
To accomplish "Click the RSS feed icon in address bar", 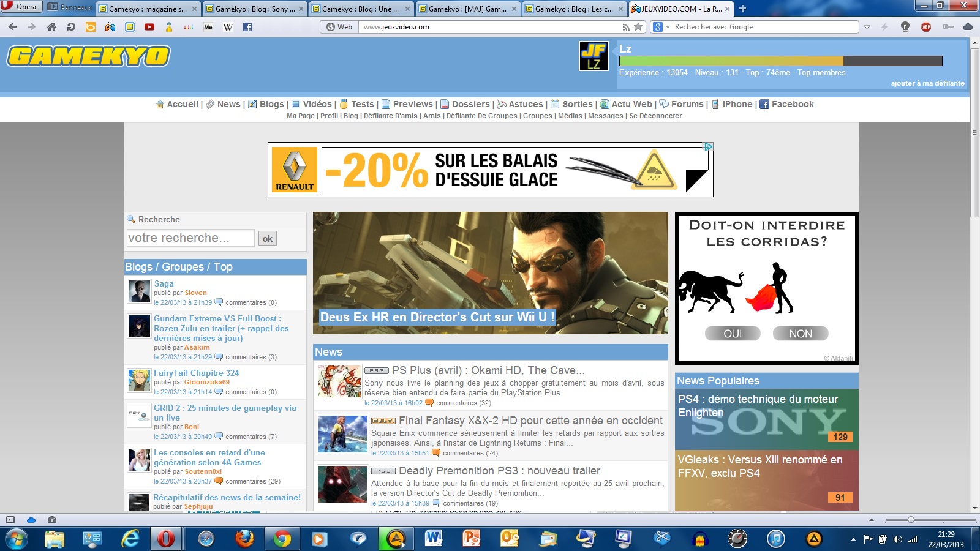I will pyautogui.click(x=626, y=27).
